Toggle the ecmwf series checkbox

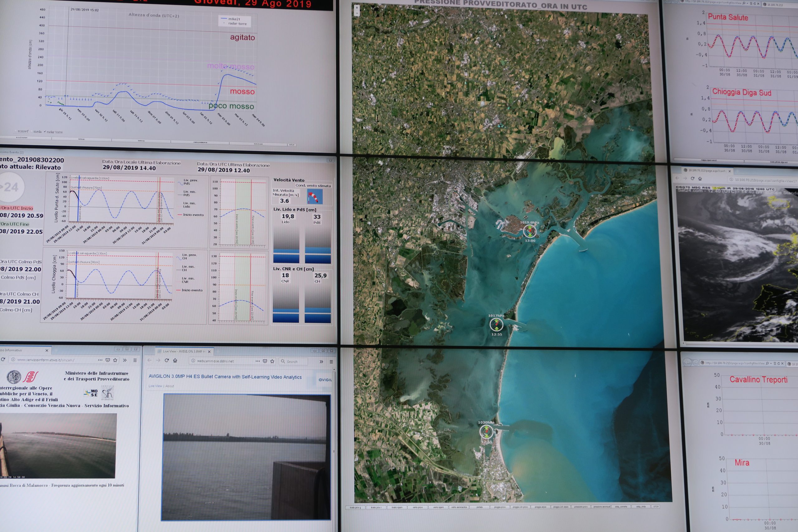point(16,131)
